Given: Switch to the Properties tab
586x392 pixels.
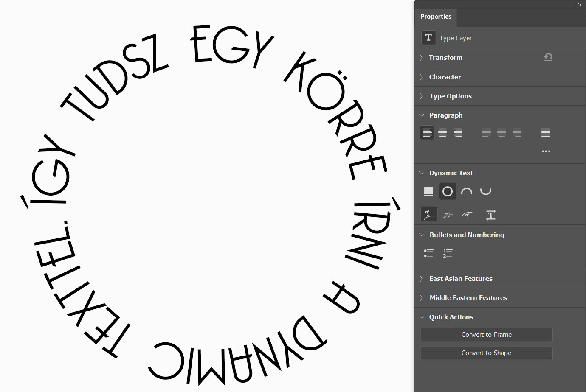Looking at the screenshot, I should point(436,17).
